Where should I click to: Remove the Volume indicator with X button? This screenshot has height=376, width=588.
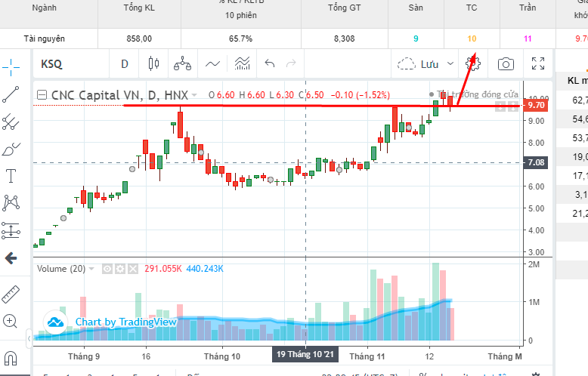(x=133, y=269)
